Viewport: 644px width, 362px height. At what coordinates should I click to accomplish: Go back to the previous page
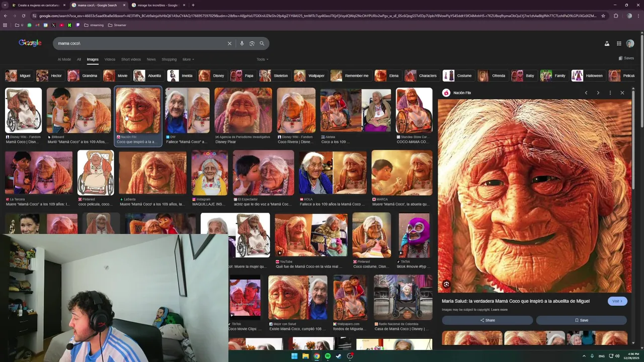5,16
